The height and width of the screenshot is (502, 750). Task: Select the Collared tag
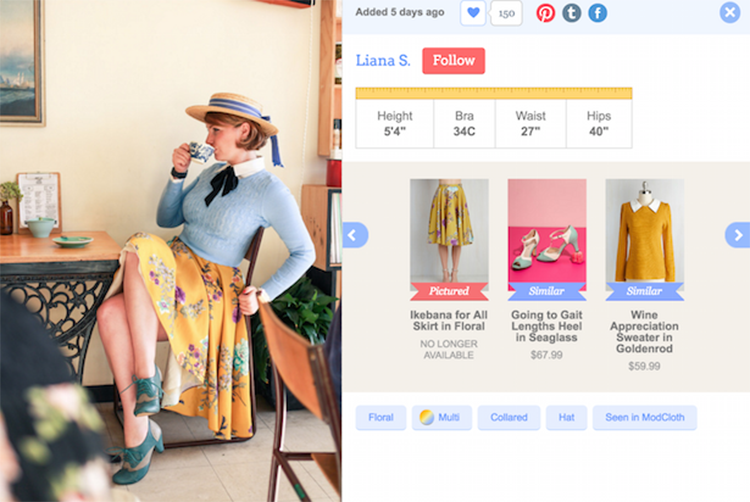[509, 417]
